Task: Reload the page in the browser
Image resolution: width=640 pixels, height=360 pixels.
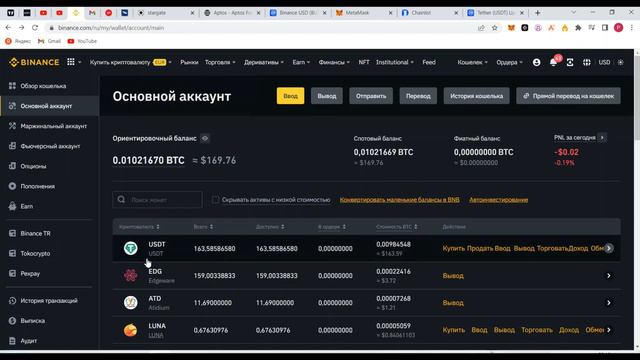Action: pyautogui.click(x=35, y=28)
